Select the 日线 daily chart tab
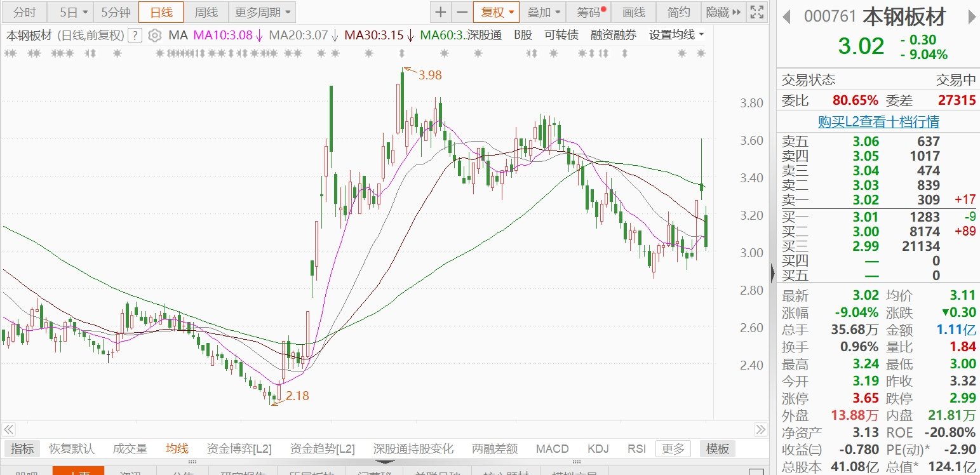Image resolution: width=980 pixels, height=475 pixels. (161, 12)
